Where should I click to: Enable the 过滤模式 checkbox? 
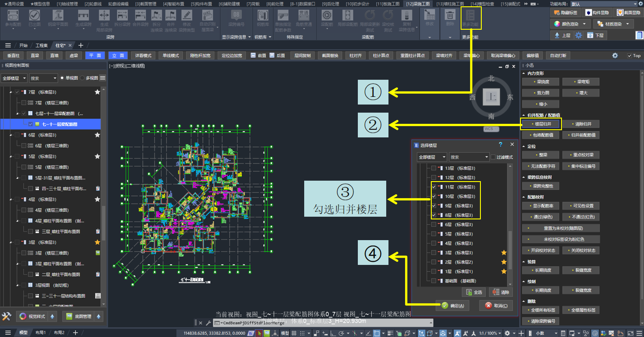tap(493, 157)
